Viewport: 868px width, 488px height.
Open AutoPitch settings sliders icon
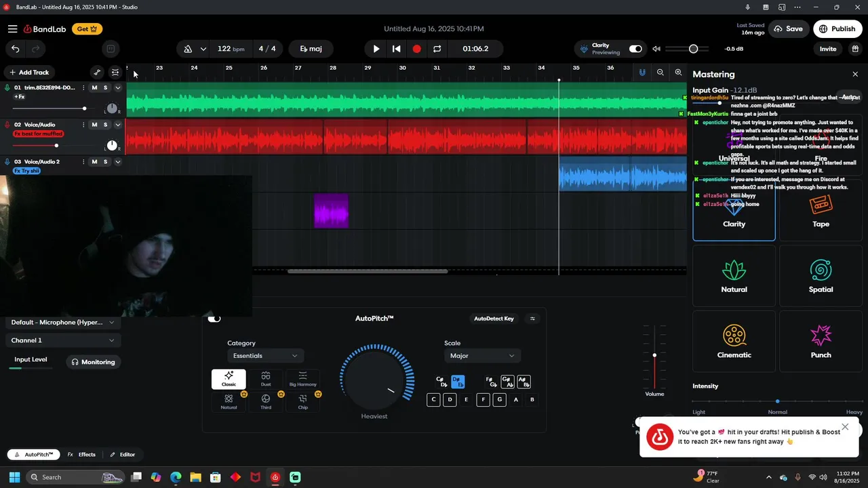pyautogui.click(x=532, y=319)
